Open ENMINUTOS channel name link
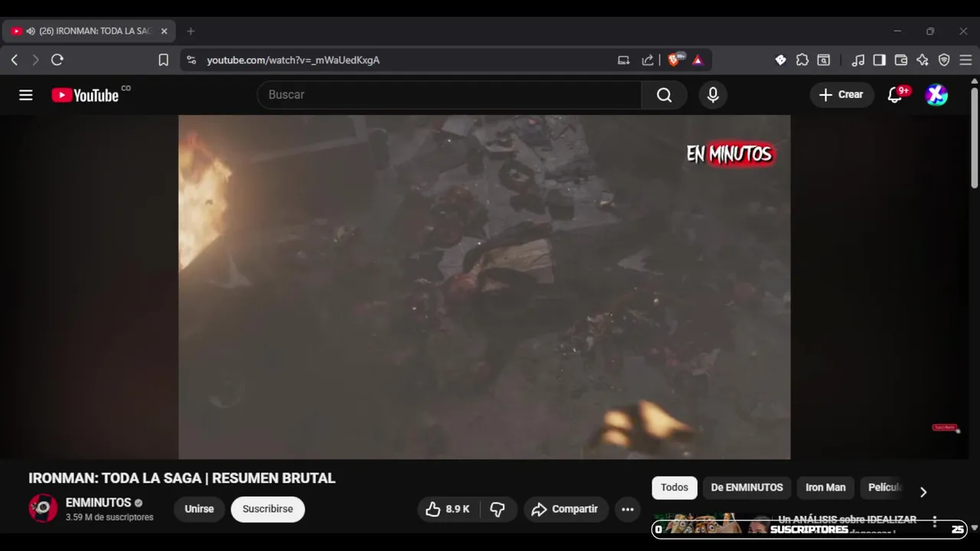This screenshot has width=980, height=551. click(99, 503)
